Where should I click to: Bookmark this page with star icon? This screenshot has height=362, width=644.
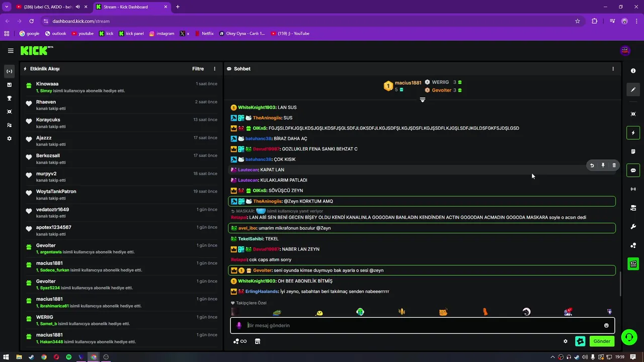[x=578, y=21]
